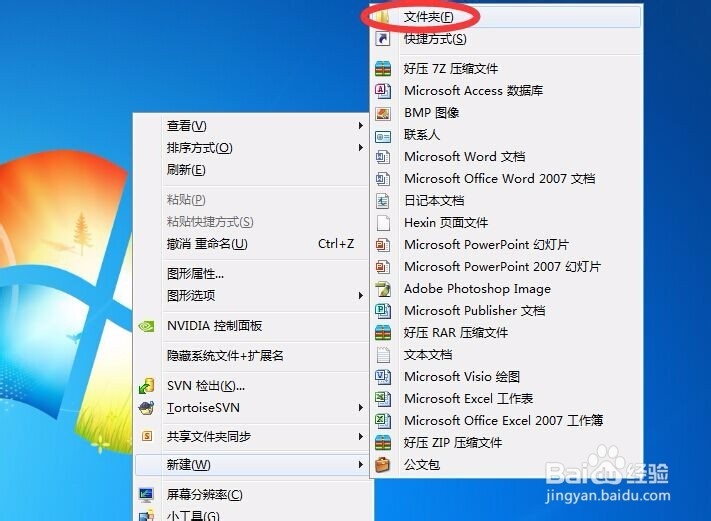Click the Ctrl+Z shortcut label

pyautogui.click(x=336, y=244)
